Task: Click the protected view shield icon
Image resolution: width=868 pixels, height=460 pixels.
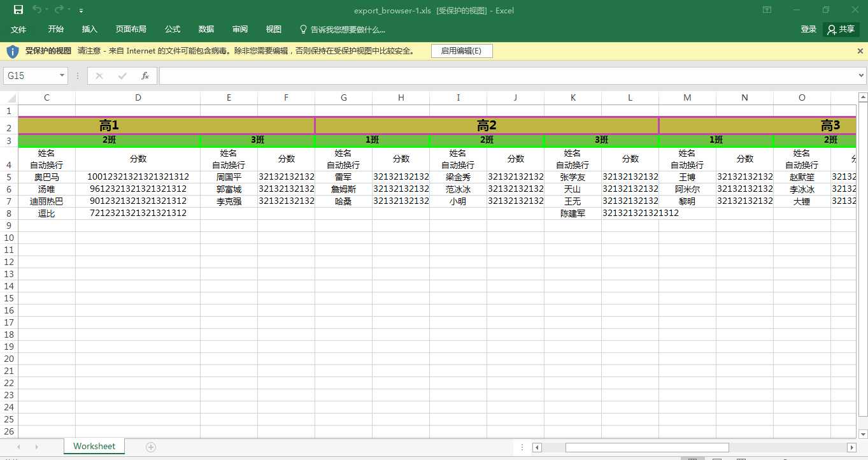Action: 12,51
